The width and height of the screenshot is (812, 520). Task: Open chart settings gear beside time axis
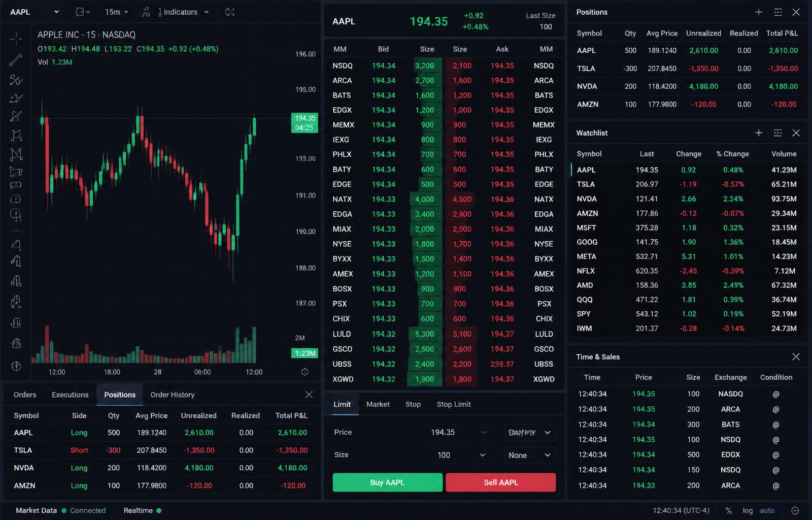tap(304, 372)
